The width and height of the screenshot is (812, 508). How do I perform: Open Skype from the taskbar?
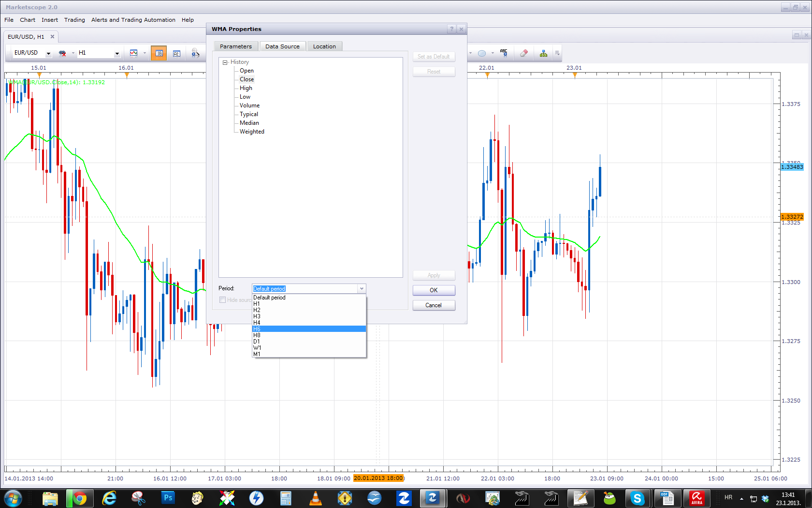point(637,498)
